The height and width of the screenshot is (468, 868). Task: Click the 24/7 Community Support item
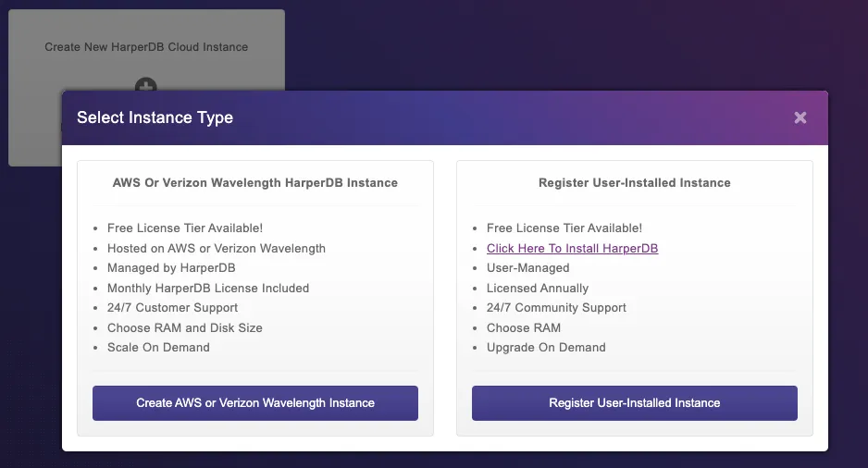coord(556,308)
